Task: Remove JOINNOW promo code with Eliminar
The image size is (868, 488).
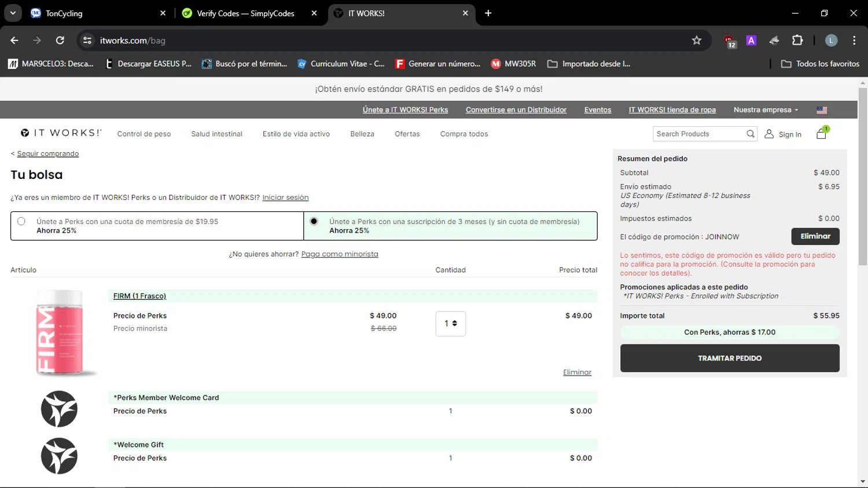Action: click(x=815, y=236)
